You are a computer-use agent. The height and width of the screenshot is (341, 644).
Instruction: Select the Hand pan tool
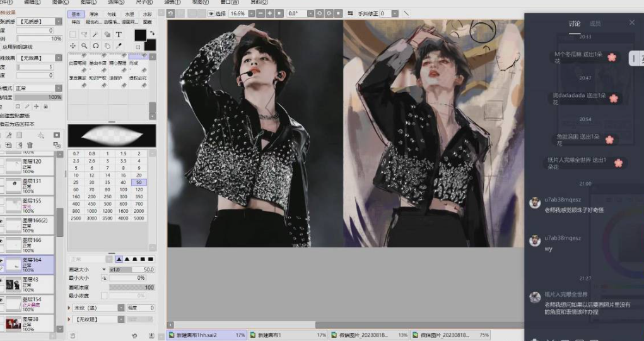tap(107, 45)
